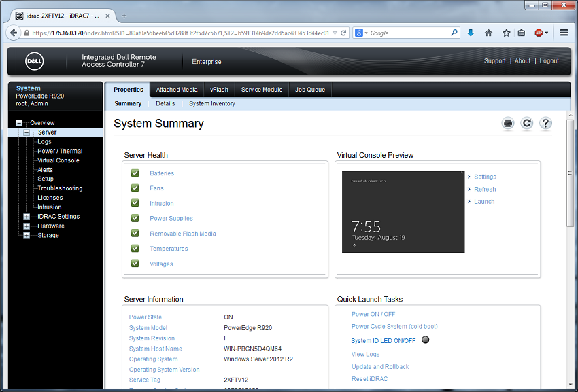Viewport: 578px width, 392px height.
Task: Click the Adblock Plus toolbar icon
Action: (x=540, y=33)
